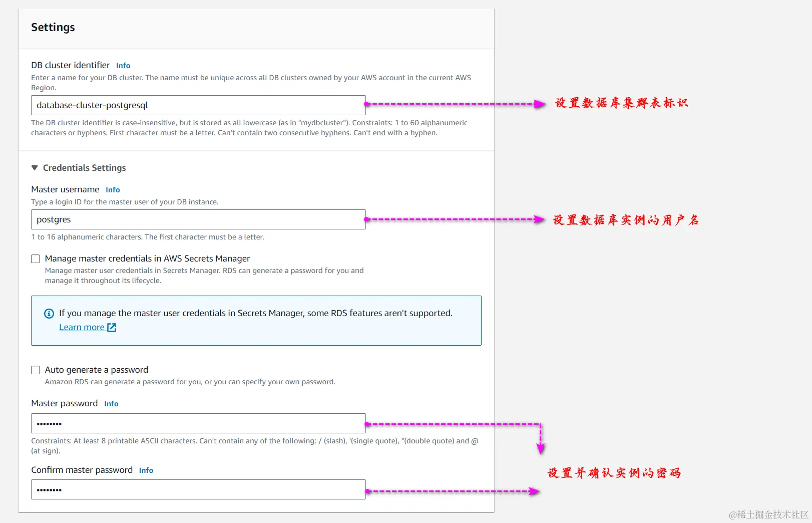Image resolution: width=812 pixels, height=523 pixels.
Task: Click the 'Credentials Settings' heading text
Action: click(x=85, y=168)
